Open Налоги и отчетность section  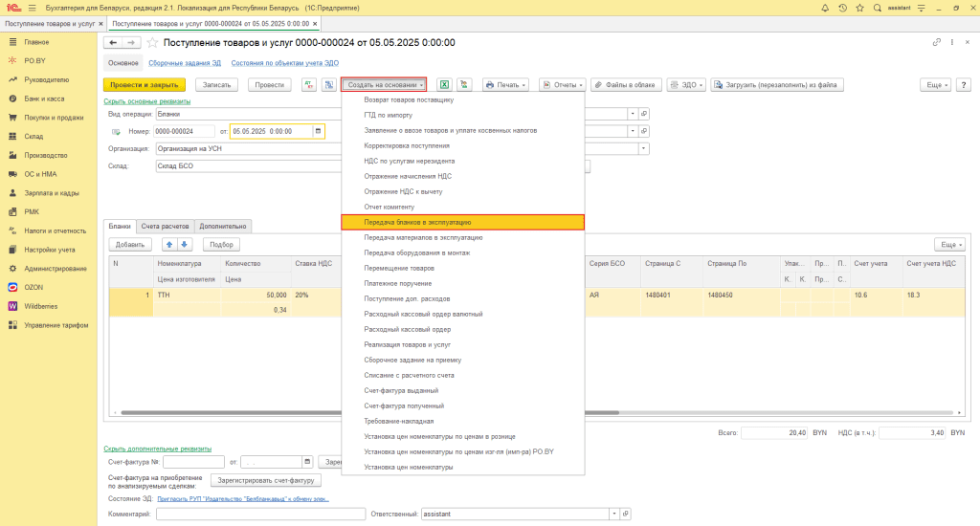[55, 230]
